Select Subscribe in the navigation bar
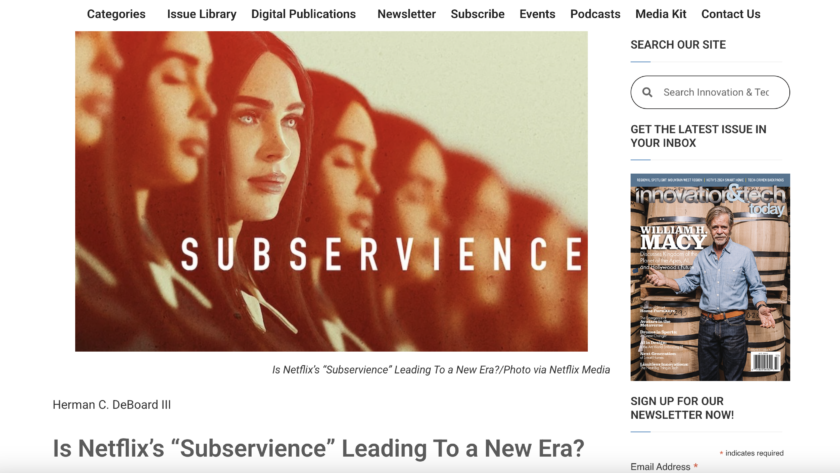Image resolution: width=840 pixels, height=473 pixels. click(477, 14)
